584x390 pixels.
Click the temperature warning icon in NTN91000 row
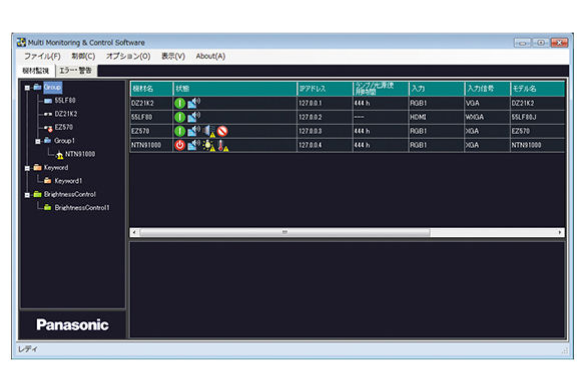223,145
